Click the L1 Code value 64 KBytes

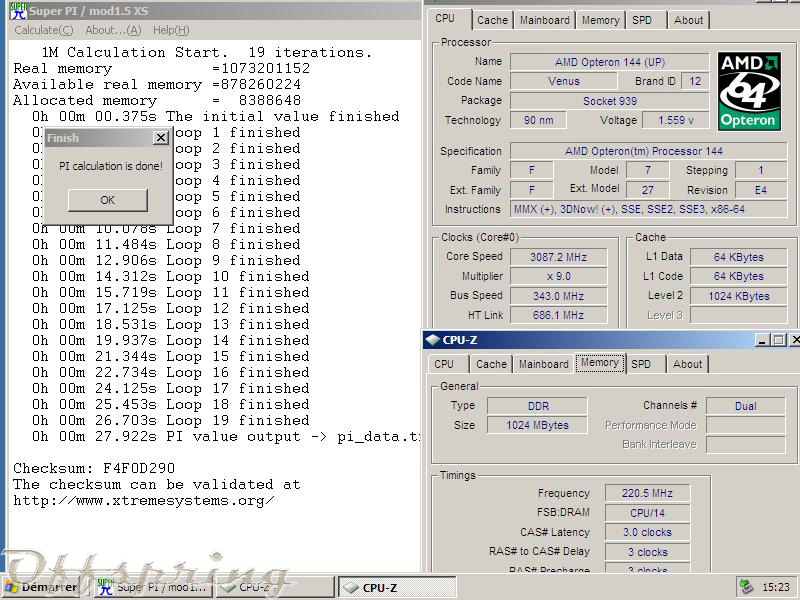click(x=738, y=277)
